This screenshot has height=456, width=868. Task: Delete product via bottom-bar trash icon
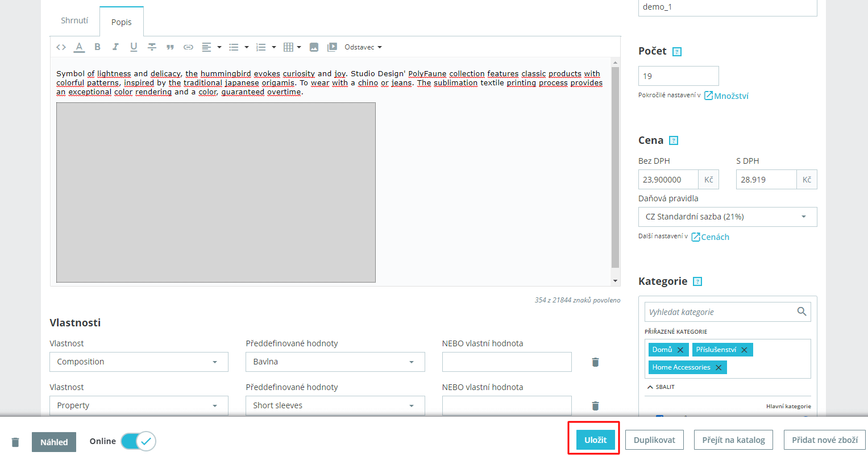[15, 442]
